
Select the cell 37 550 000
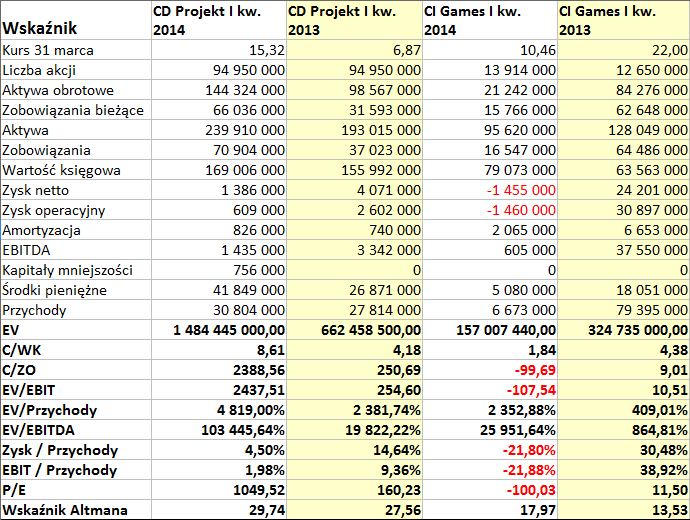624,250
